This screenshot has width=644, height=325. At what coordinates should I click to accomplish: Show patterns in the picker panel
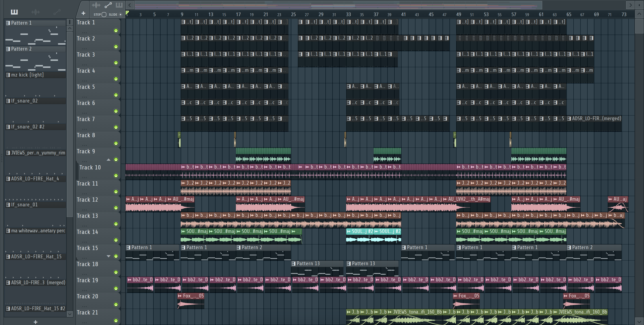(x=14, y=12)
